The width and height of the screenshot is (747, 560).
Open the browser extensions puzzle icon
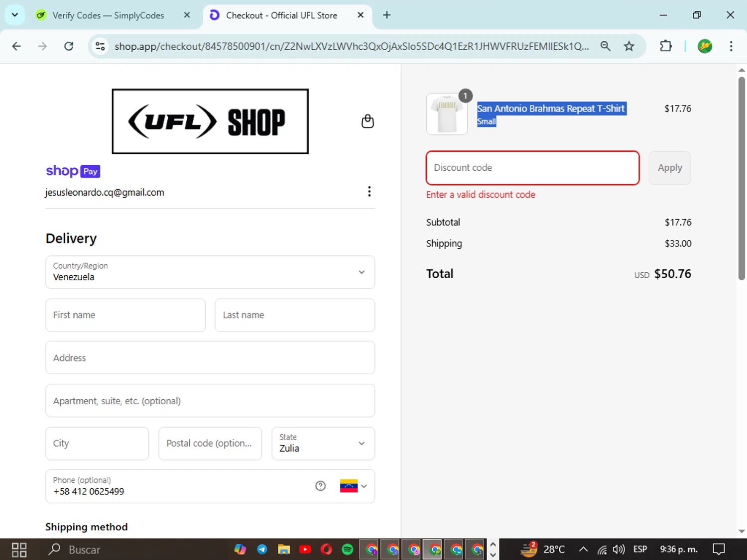pyautogui.click(x=666, y=46)
